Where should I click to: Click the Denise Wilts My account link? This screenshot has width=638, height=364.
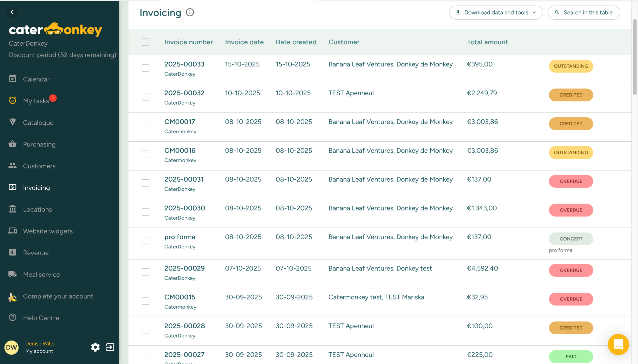point(39,347)
